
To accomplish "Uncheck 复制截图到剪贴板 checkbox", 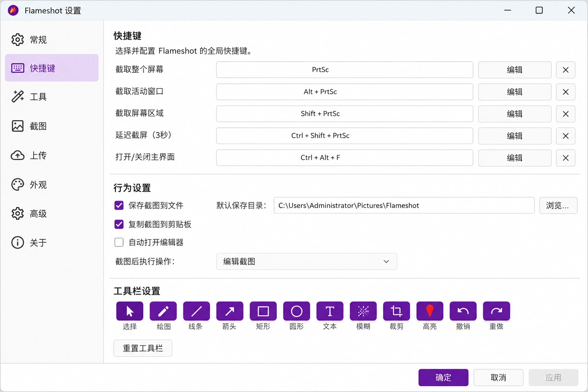I will coord(119,224).
